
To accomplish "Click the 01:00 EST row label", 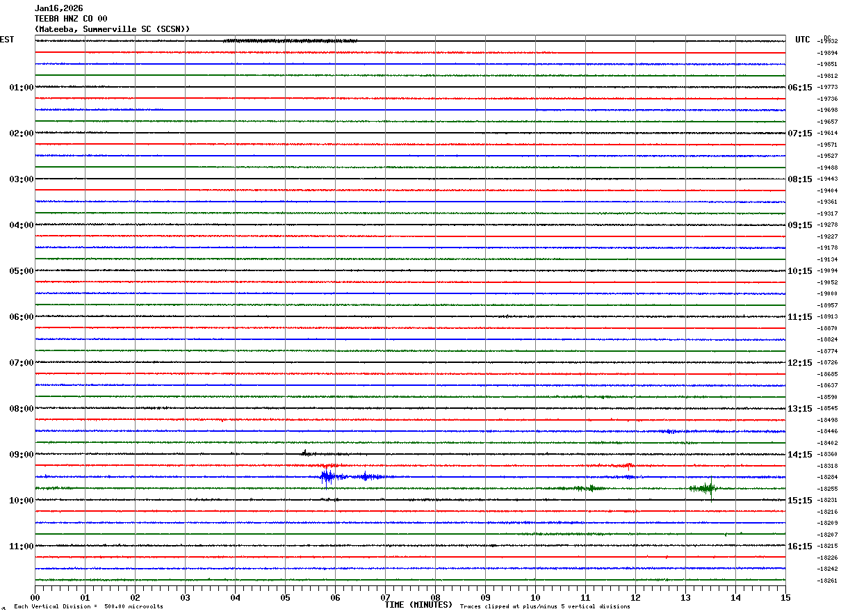I will point(22,88).
